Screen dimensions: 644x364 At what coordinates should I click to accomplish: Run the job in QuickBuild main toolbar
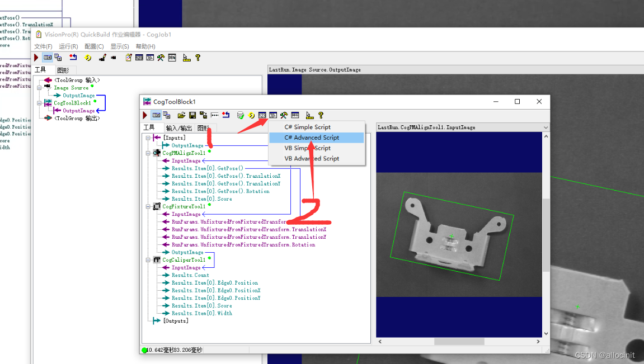click(x=36, y=58)
